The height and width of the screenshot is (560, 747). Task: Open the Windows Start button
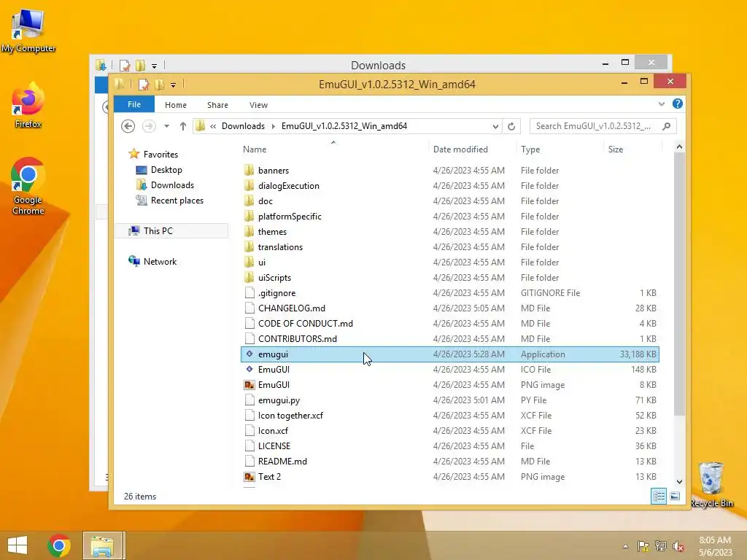[x=18, y=545]
